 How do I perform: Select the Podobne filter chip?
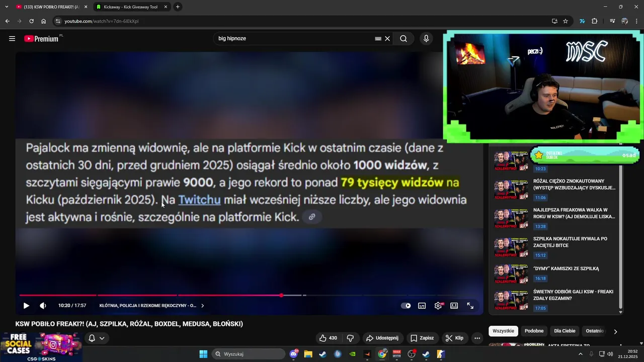click(x=534, y=331)
